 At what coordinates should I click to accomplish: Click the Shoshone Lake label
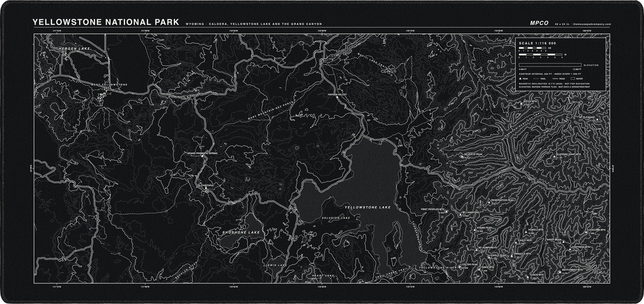(x=241, y=233)
